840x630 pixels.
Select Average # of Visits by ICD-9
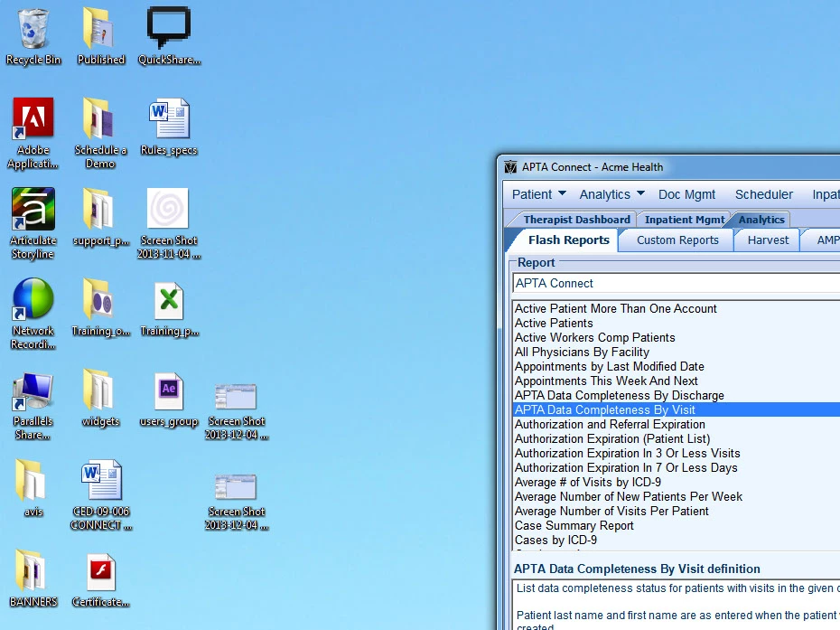coord(677,483)
